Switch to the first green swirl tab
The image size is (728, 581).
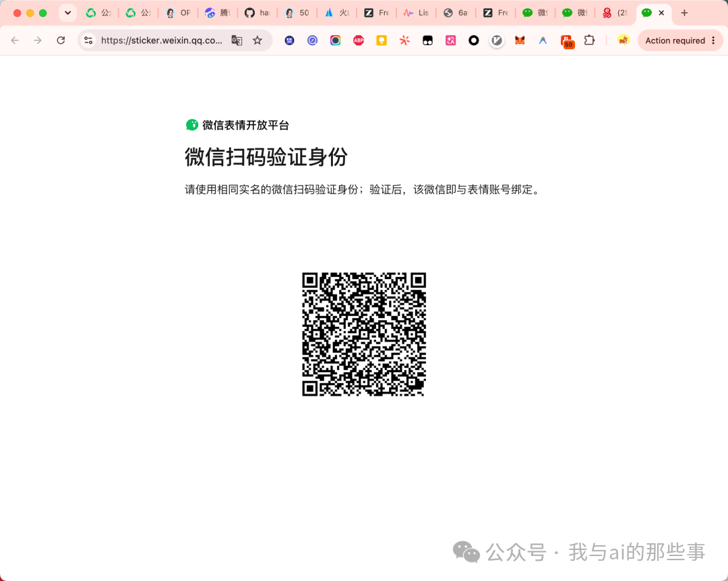(98, 13)
